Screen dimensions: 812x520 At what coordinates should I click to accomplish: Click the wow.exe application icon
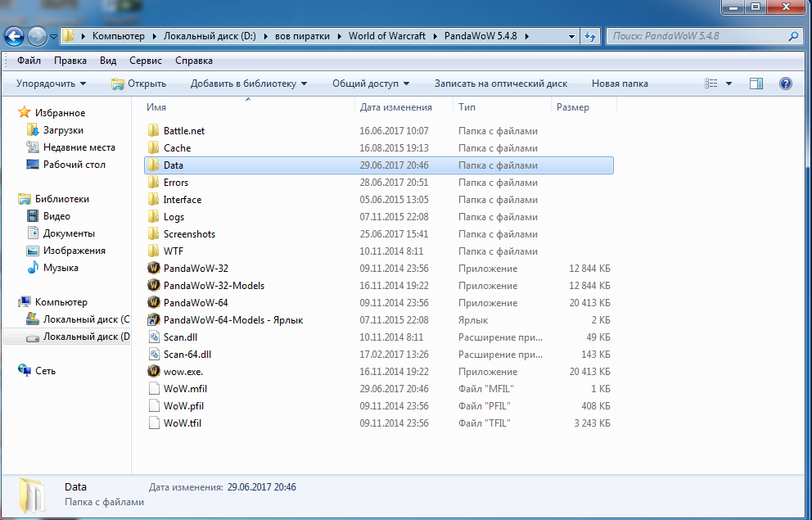pos(153,372)
